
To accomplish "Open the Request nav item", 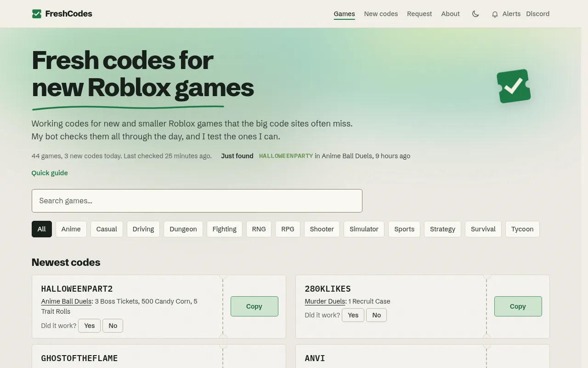I will click(419, 14).
